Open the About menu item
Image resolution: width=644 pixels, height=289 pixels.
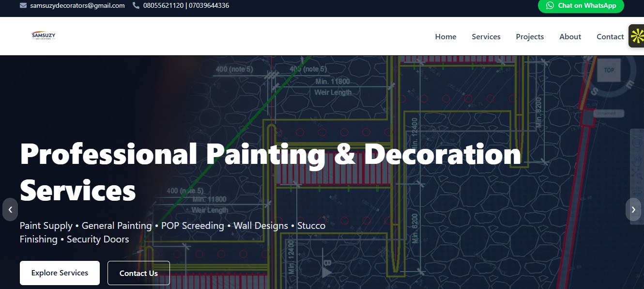(570, 36)
